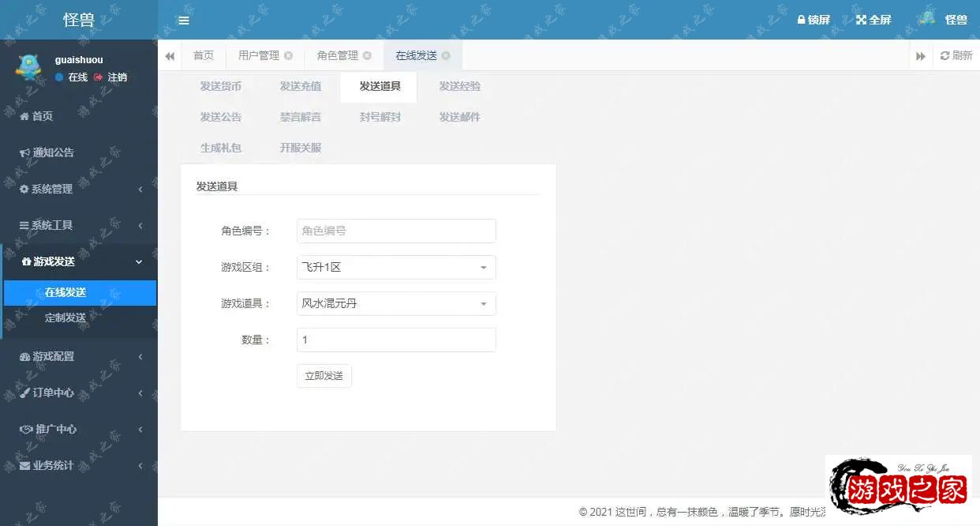980x526 pixels.
Task: Close the 在线发送 tab
Action: point(446,56)
